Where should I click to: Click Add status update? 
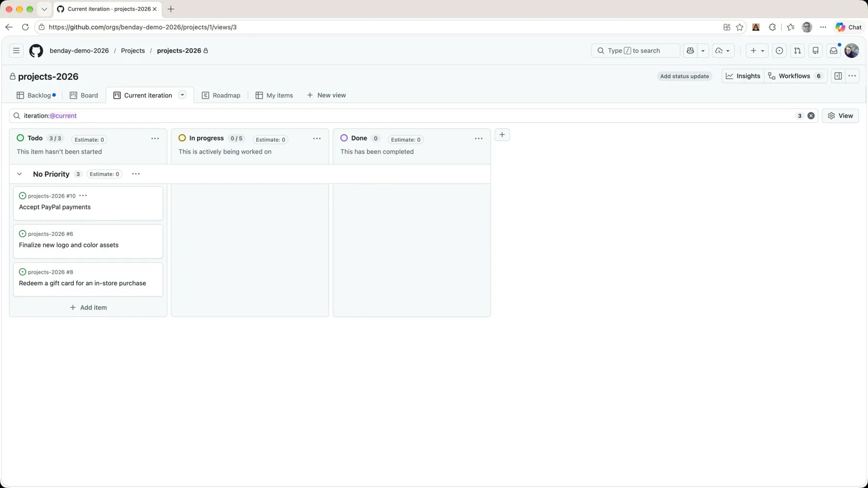coord(684,76)
